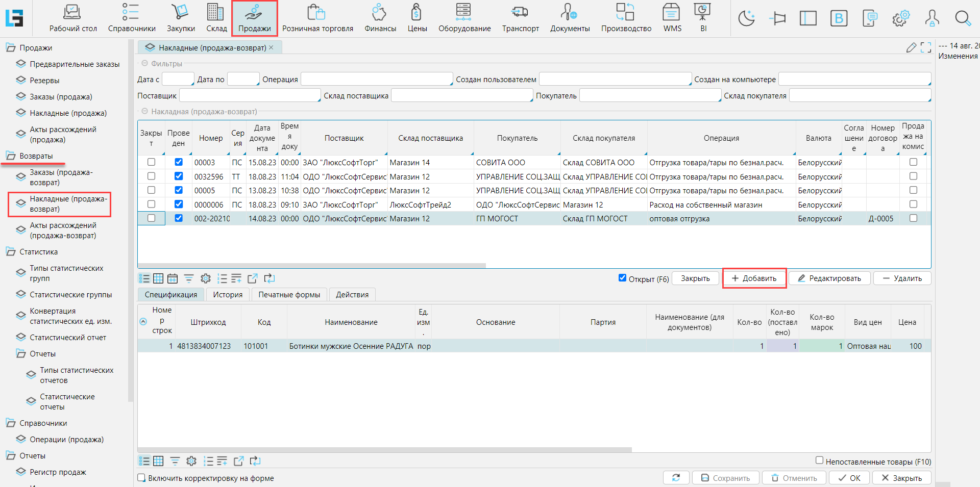Viewport: 980px width, 487px height.
Task: Open the gears settings icon in top bar
Action: coord(900,18)
